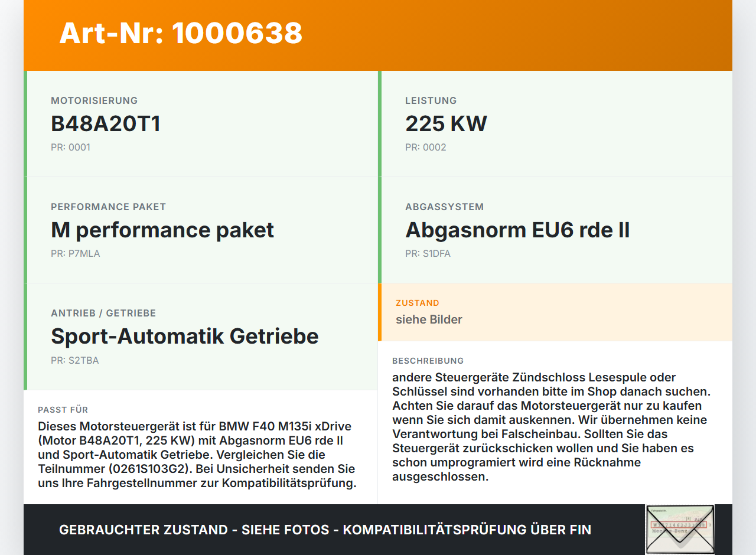The width and height of the screenshot is (756, 555).
Task: Click the MOTORISIERUNG label
Action: coord(94,100)
